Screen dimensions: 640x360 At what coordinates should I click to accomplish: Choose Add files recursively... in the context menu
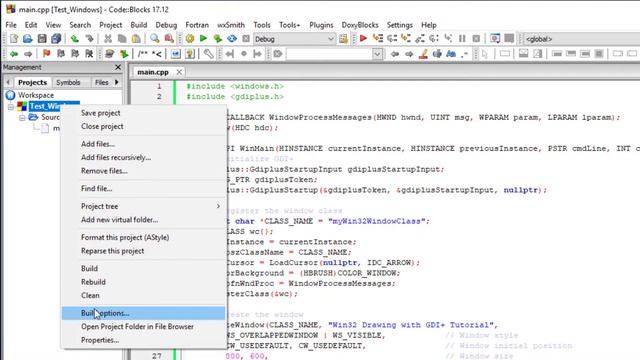(x=143, y=157)
